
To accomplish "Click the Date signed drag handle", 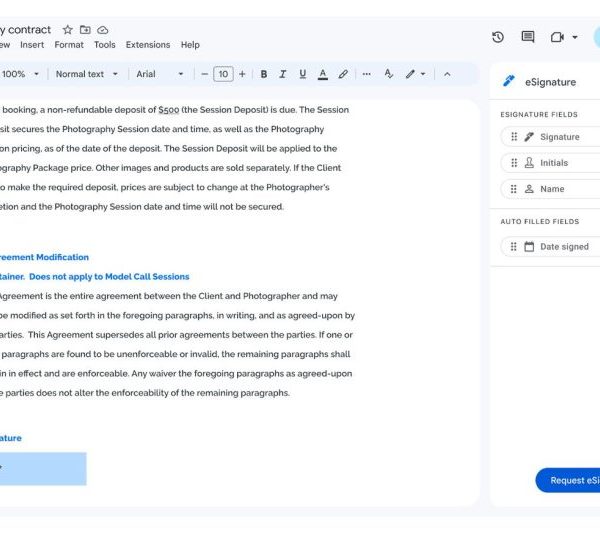I will click(514, 246).
